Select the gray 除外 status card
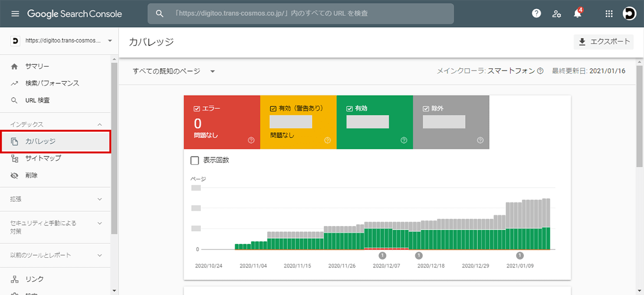This screenshot has width=644, height=295. coord(451,122)
